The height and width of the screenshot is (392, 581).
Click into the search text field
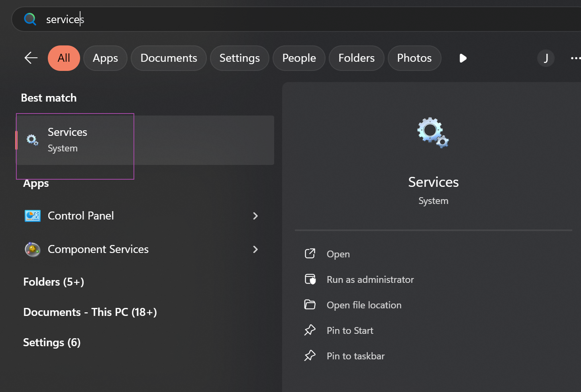click(x=279, y=19)
